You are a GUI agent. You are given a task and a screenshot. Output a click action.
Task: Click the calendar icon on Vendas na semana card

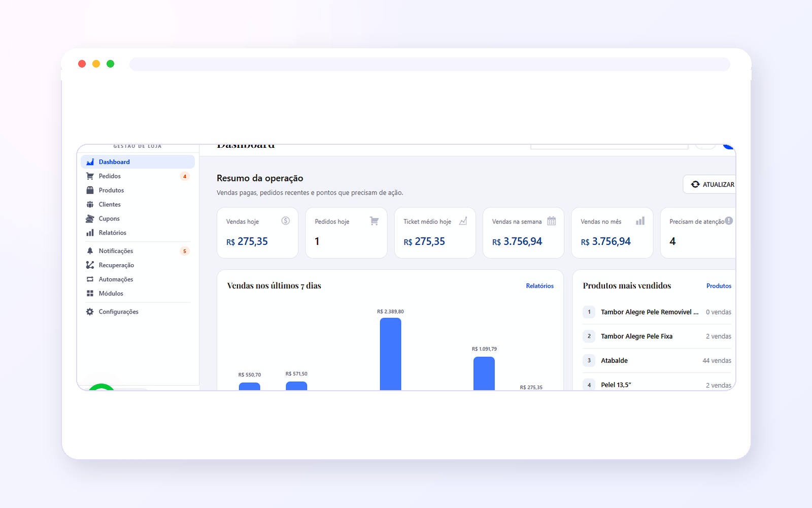pyautogui.click(x=552, y=221)
